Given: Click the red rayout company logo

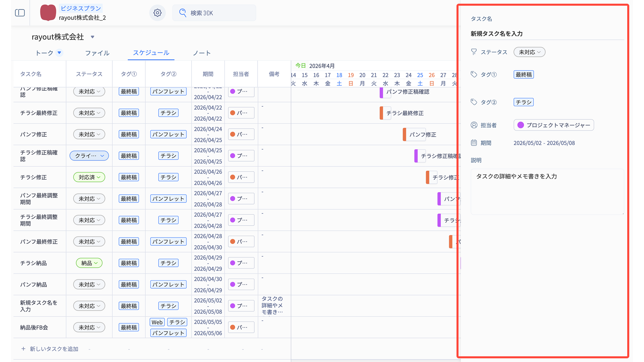Looking at the screenshot, I should pos(48,13).
